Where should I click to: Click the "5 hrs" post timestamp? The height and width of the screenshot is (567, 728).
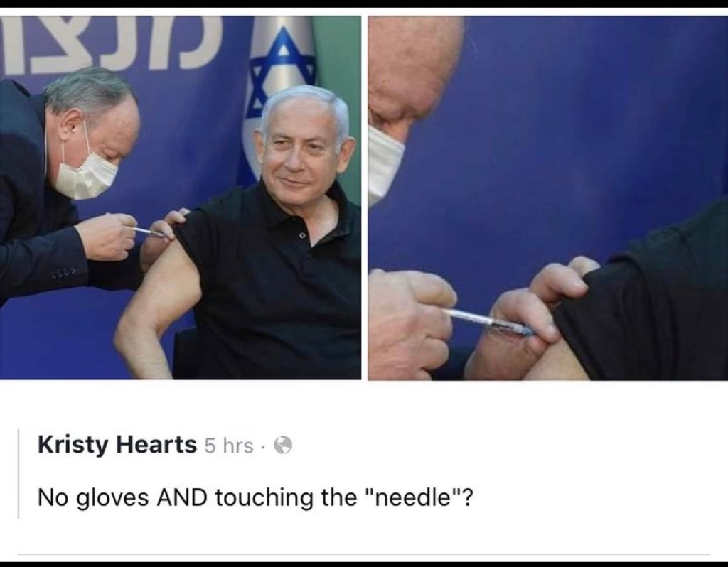click(x=229, y=446)
